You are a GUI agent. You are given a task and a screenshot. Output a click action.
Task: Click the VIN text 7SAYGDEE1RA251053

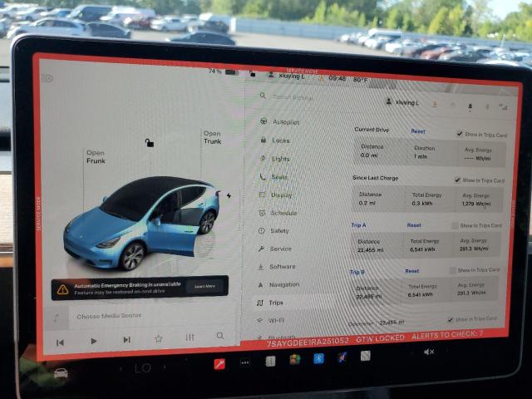[x=308, y=343]
